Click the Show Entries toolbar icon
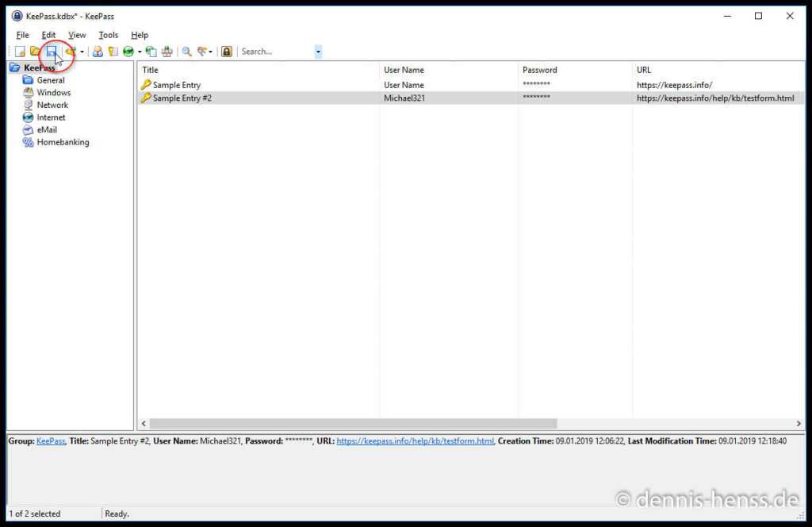The image size is (812, 527). tap(201, 52)
